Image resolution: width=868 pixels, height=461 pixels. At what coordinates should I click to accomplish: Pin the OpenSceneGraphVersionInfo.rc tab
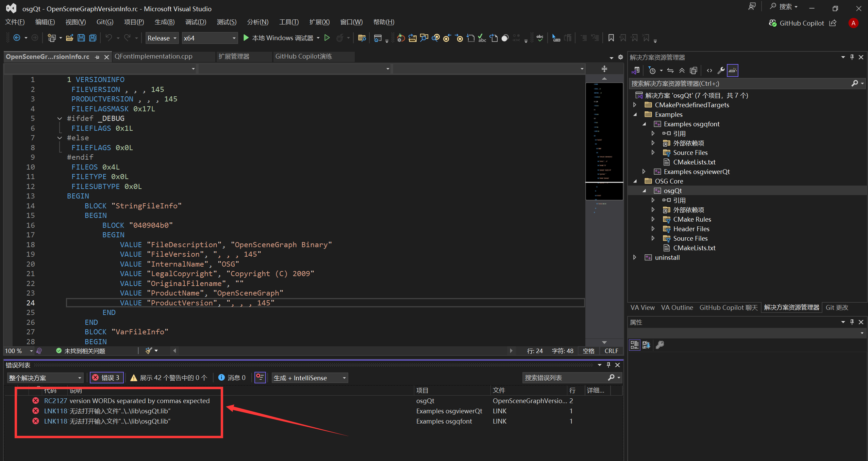(x=97, y=57)
